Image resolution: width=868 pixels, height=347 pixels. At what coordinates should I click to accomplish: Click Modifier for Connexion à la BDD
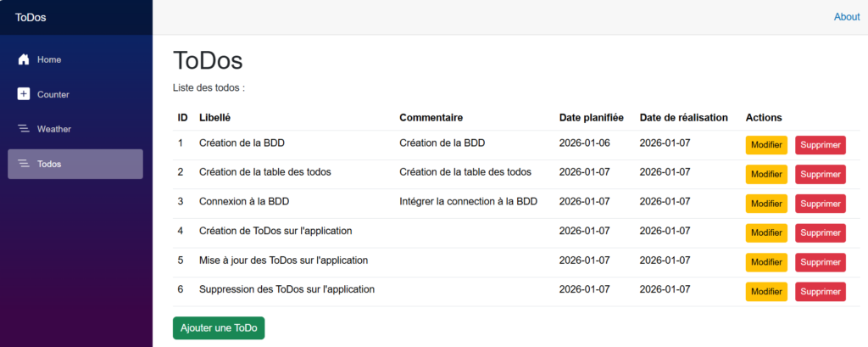click(x=766, y=204)
